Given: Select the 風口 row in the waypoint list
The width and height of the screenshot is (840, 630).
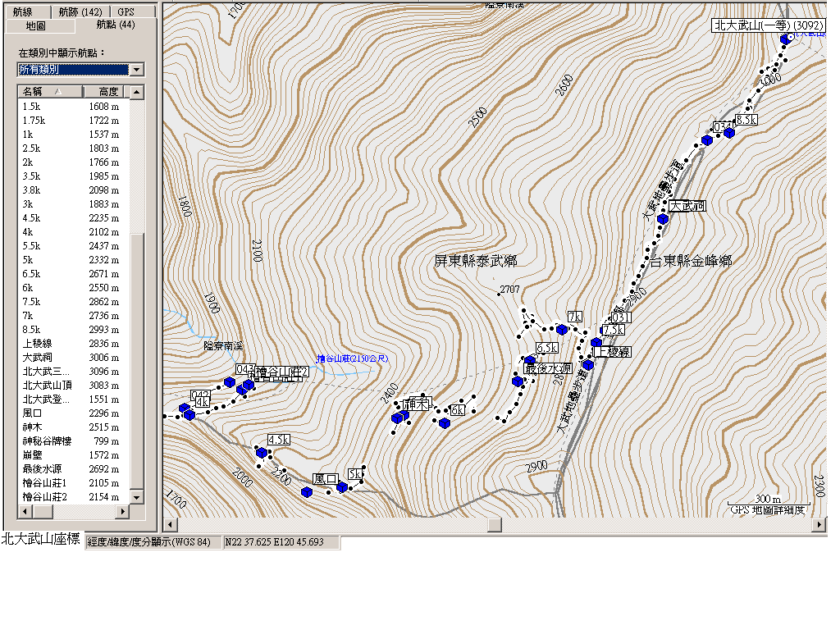Looking at the screenshot, I should pyautogui.click(x=73, y=413).
